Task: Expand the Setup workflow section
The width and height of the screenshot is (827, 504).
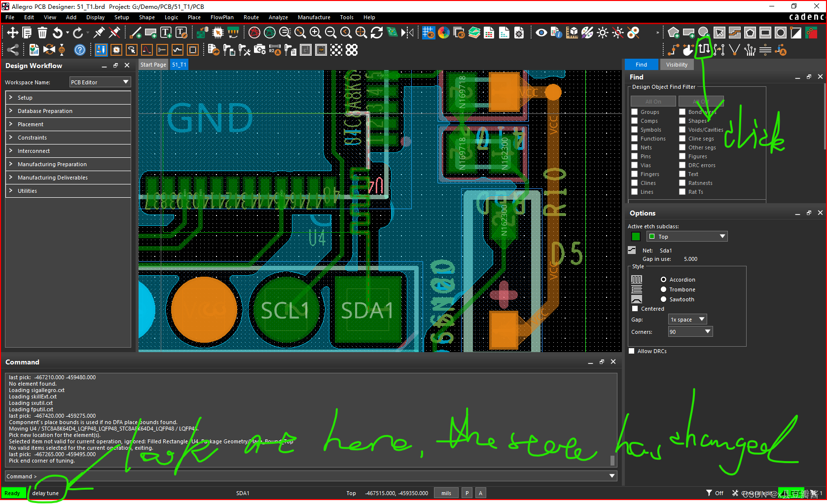Action: [x=68, y=98]
